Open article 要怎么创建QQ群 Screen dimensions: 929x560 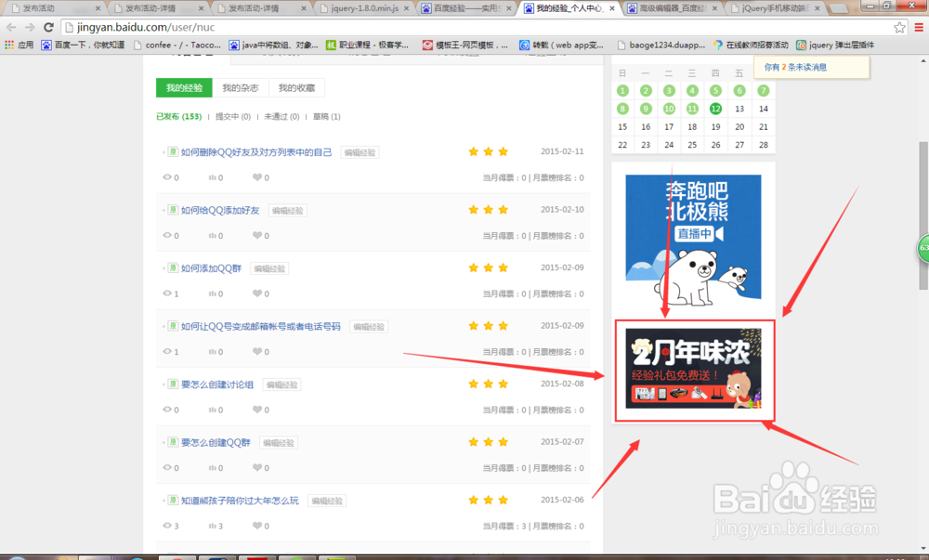click(x=216, y=442)
